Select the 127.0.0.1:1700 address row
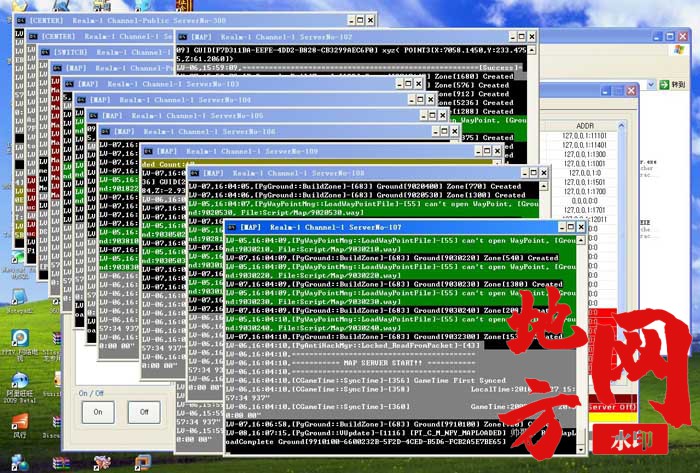 coord(584,191)
